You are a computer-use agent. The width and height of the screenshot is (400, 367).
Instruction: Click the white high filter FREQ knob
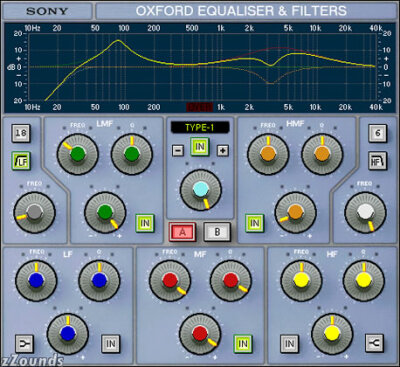pos(365,212)
